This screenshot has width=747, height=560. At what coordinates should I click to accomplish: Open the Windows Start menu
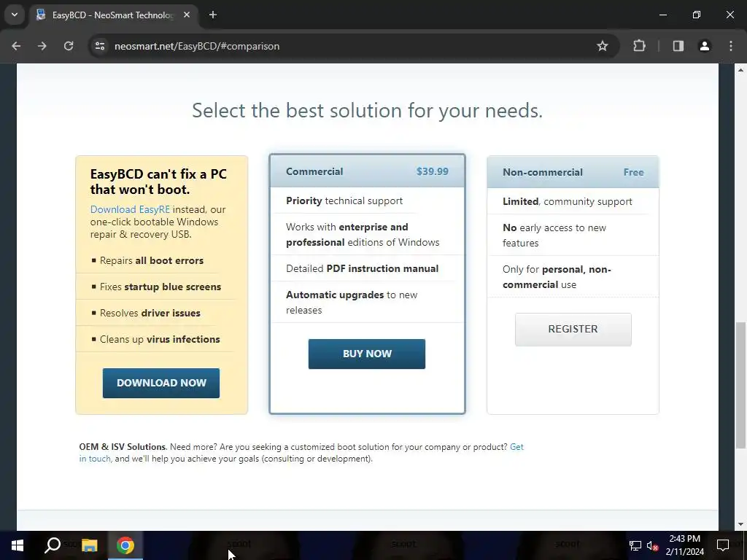pos(18,545)
